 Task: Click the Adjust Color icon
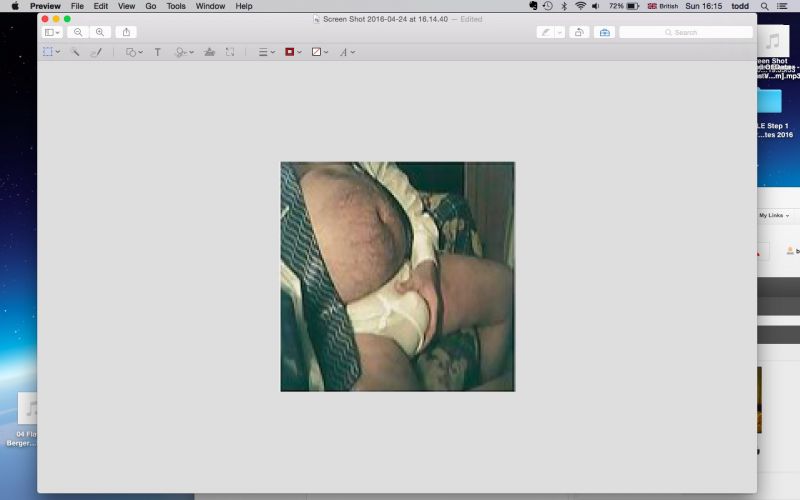[209, 52]
